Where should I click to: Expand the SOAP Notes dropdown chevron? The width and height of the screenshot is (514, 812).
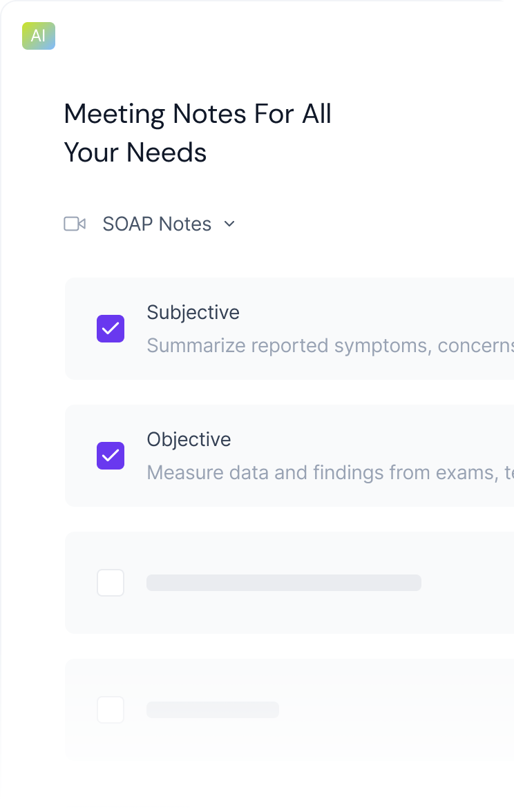[x=230, y=224]
